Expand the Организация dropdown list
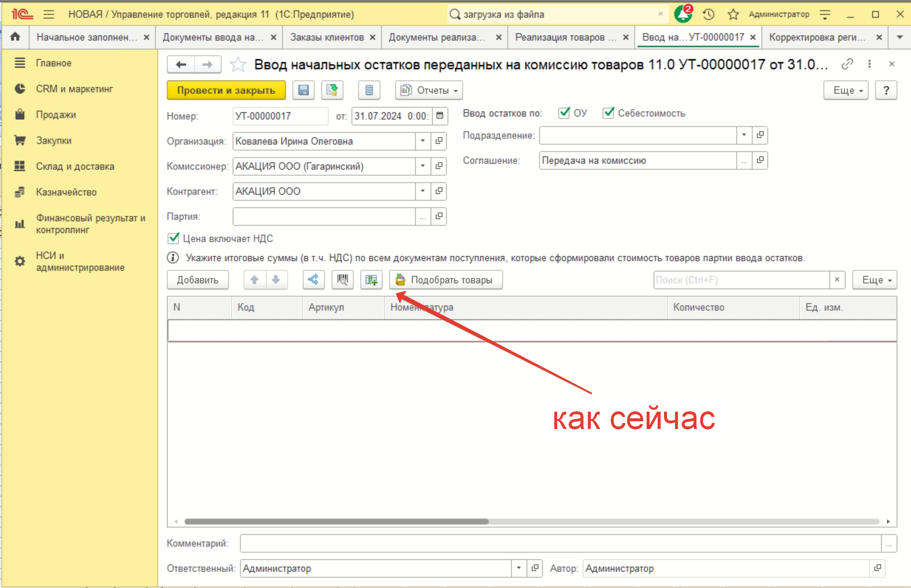The width and height of the screenshot is (911, 588). [x=423, y=141]
